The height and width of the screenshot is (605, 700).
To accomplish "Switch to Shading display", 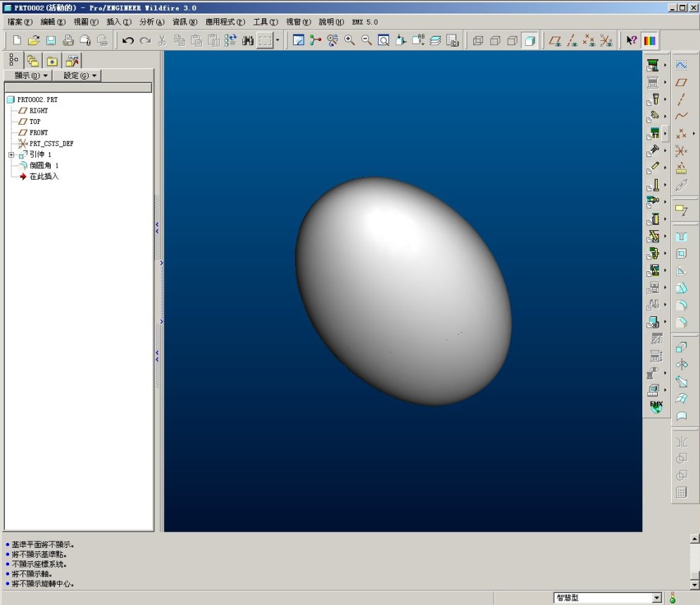I will [530, 41].
